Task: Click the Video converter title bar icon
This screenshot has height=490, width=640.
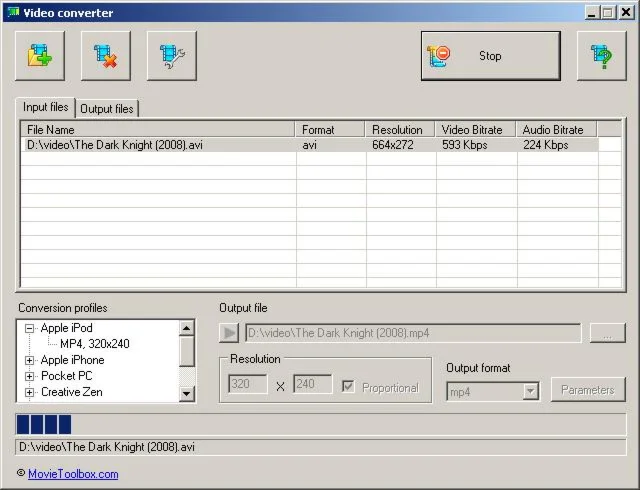Action: (x=13, y=13)
